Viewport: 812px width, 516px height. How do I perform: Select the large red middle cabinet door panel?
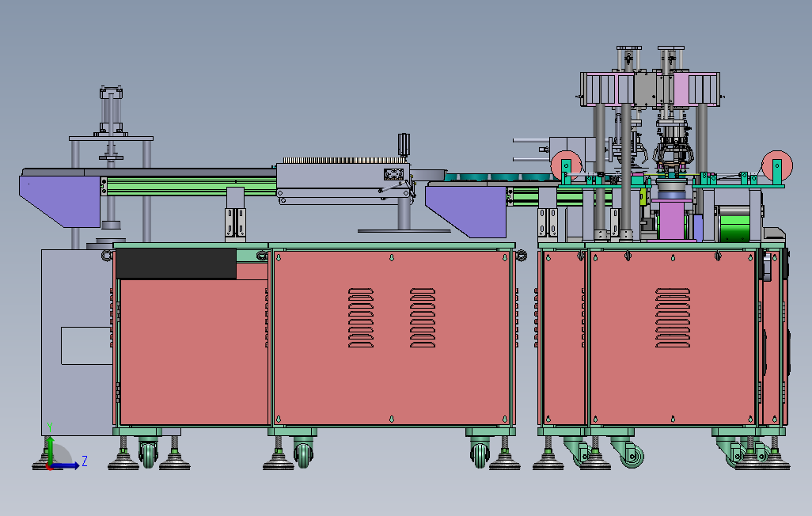click(392, 338)
